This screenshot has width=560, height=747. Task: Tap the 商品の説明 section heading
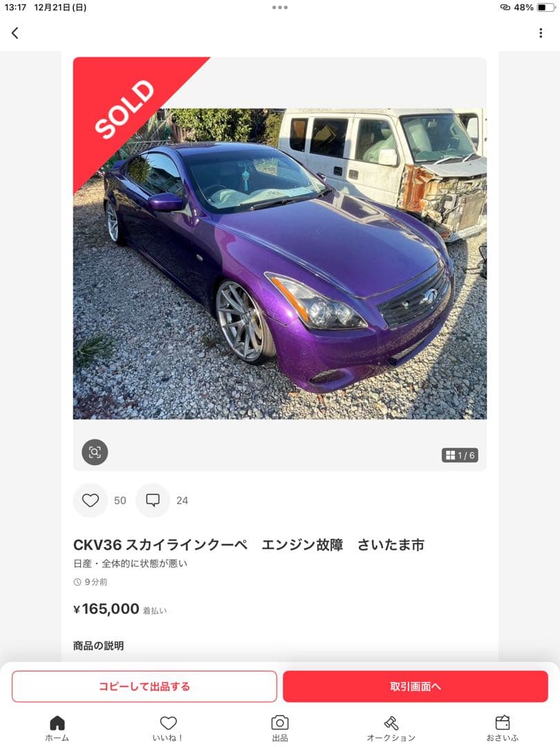pyautogui.click(x=99, y=645)
